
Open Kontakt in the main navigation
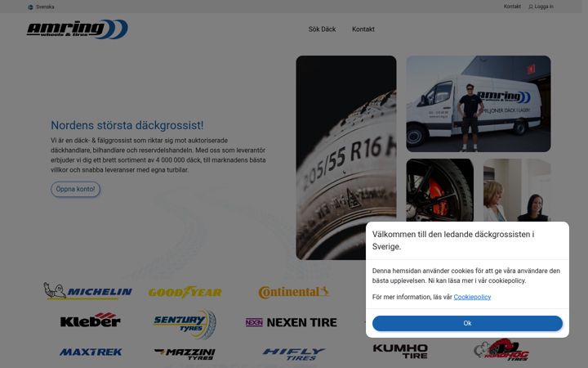363,29
